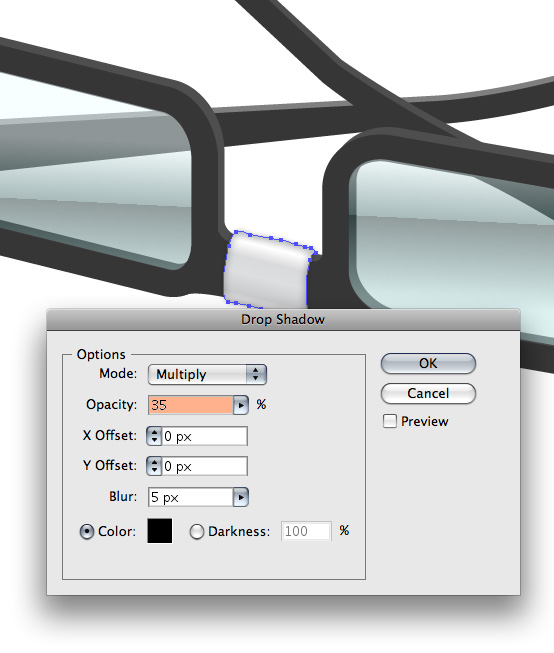Expand the Opacity value arrow
This screenshot has height=653, width=554.
tap(241, 405)
